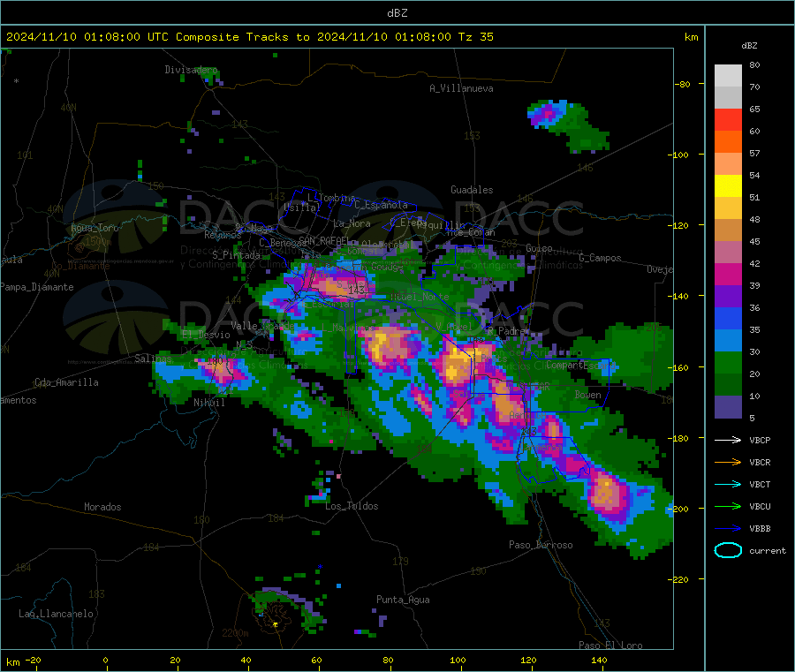The height and width of the screenshot is (672, 795).
Task: Click the 'Bowen' place label on map
Action: (x=587, y=394)
